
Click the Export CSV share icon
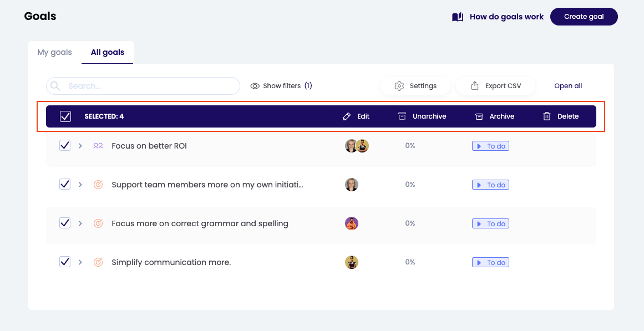click(x=475, y=86)
